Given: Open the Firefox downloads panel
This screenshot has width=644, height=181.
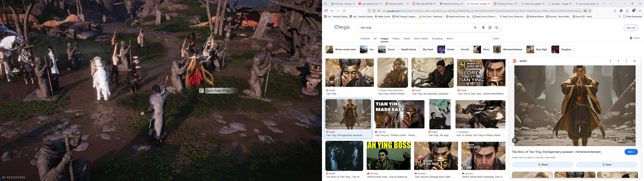Looking at the screenshot, I should [615, 11].
